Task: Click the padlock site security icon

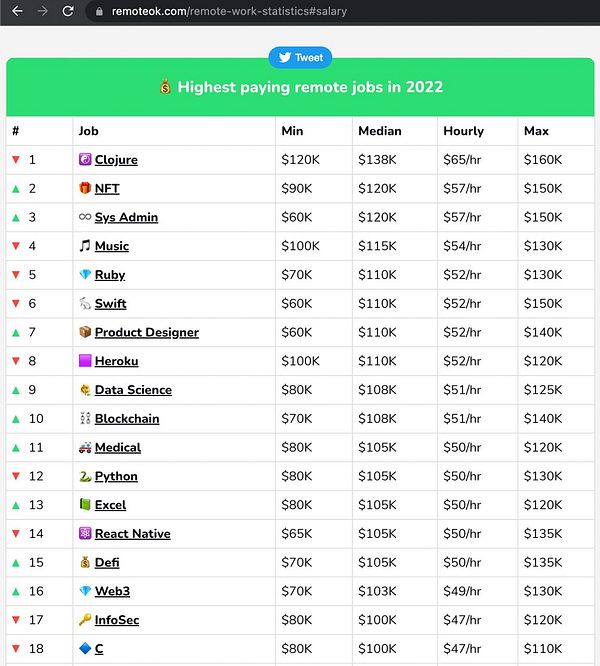Action: 97,11
